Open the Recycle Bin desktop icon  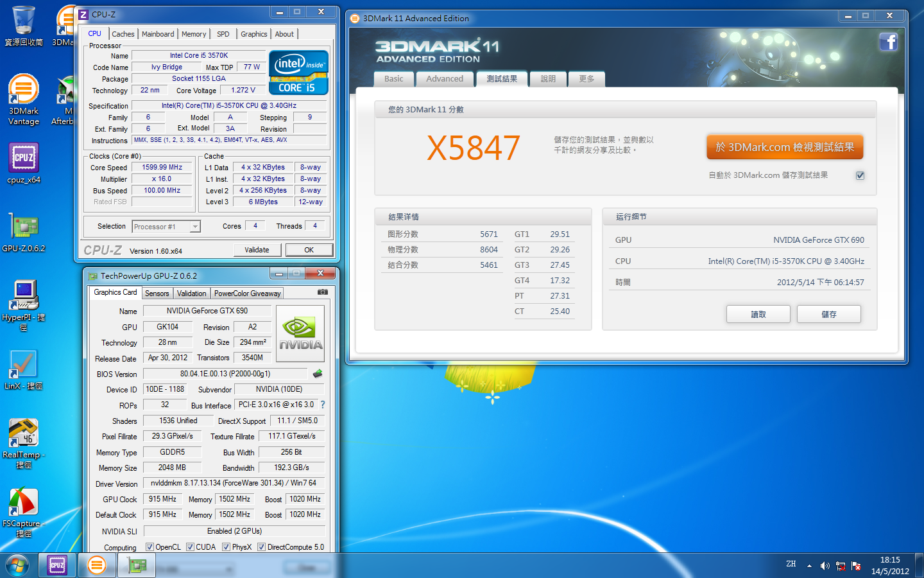click(24, 26)
